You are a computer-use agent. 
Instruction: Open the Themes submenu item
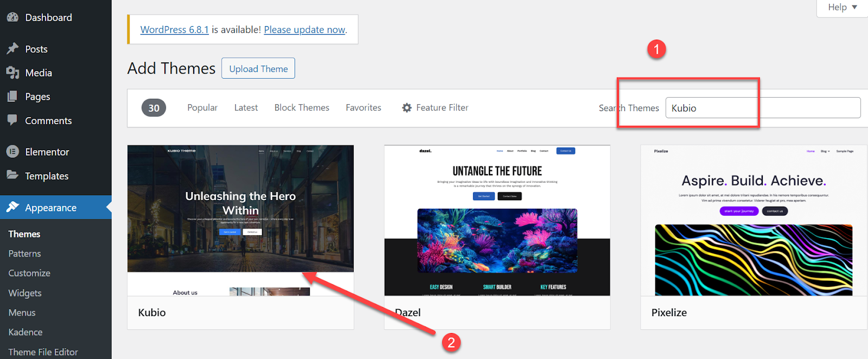coord(24,234)
